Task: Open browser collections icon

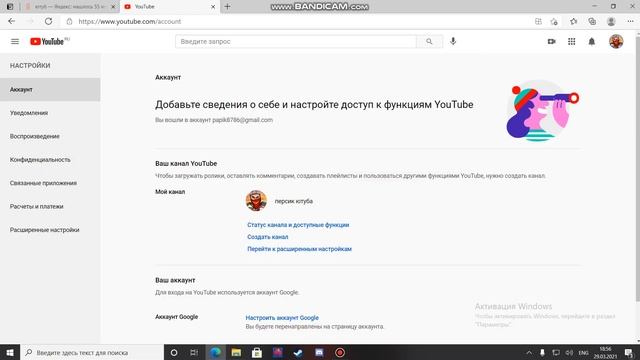Action: pyautogui.click(x=592, y=21)
